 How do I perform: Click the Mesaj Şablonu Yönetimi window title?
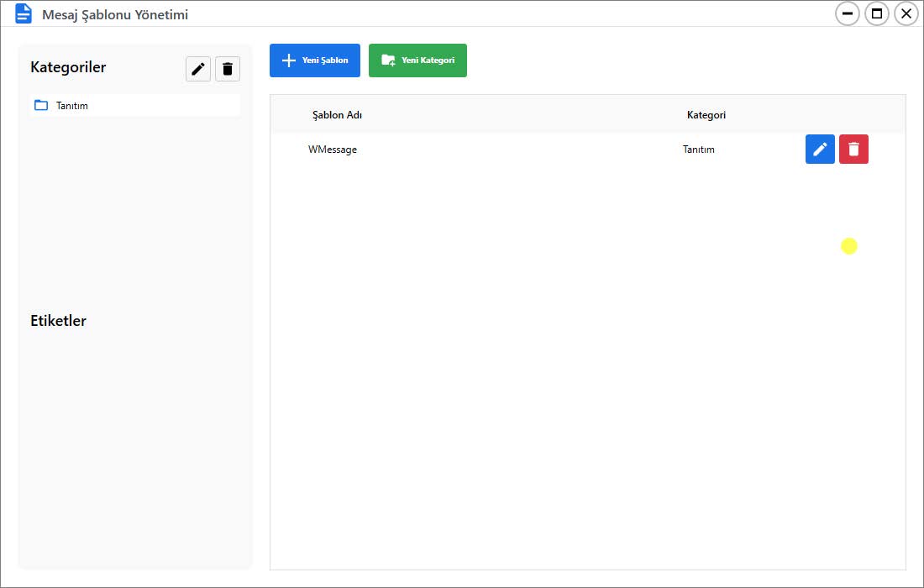coord(115,14)
